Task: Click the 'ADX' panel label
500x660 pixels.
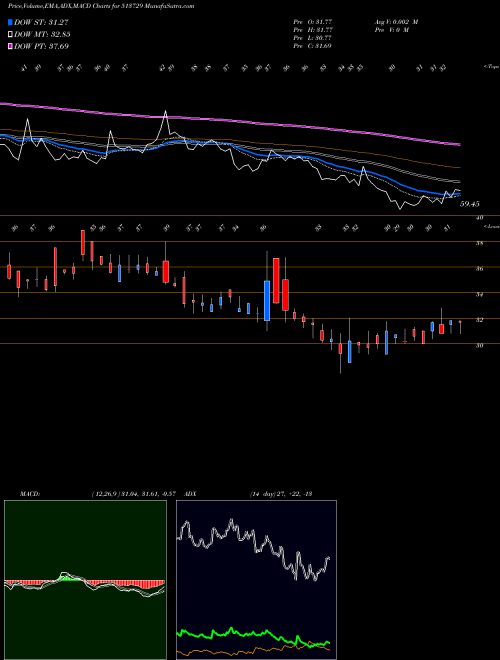Action: [x=191, y=494]
